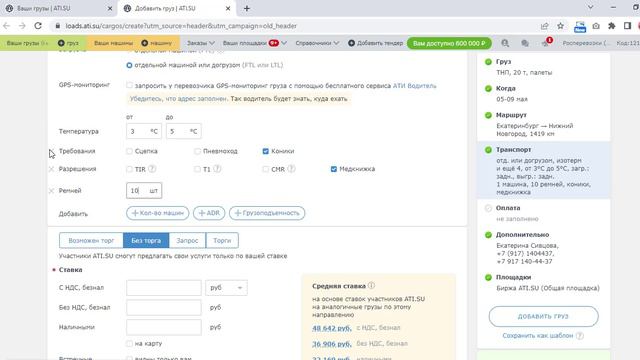Click the camera extension icon

(x=596, y=26)
